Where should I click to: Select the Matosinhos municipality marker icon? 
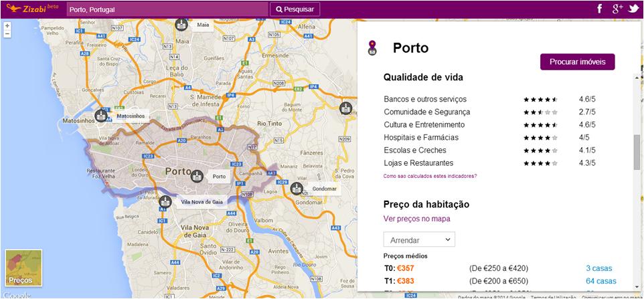coord(101,116)
